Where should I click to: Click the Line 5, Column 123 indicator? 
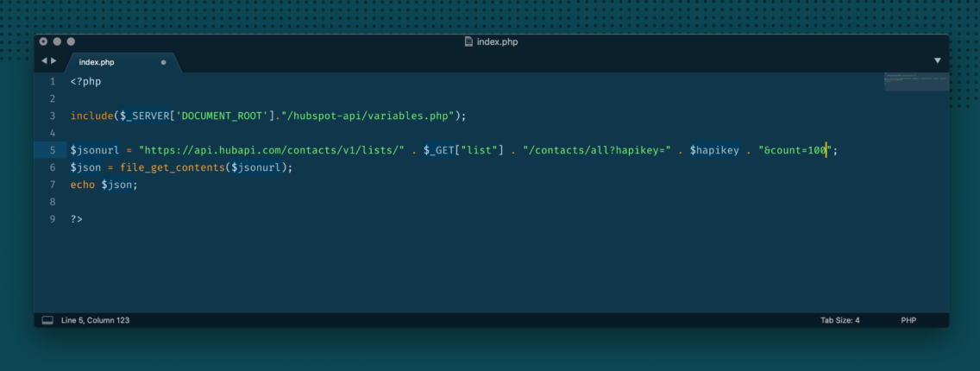point(95,320)
